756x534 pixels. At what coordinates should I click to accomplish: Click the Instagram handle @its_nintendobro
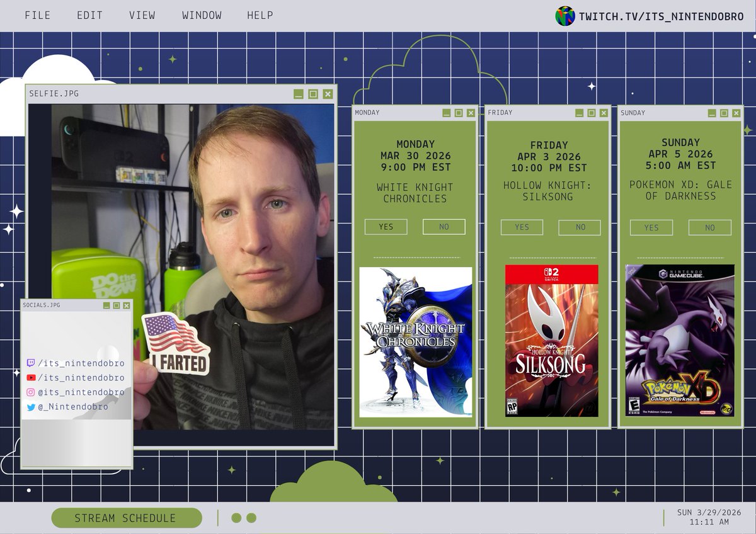click(x=81, y=392)
